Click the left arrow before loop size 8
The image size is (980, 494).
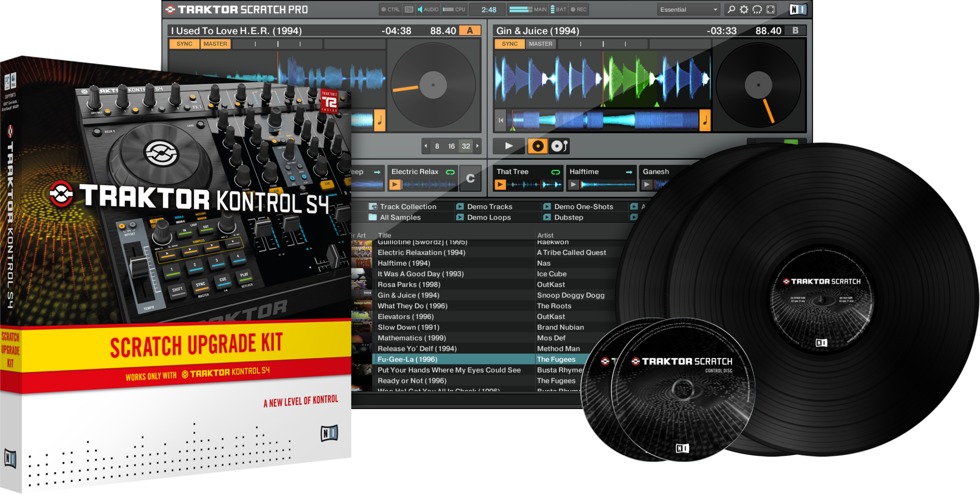pos(426,146)
